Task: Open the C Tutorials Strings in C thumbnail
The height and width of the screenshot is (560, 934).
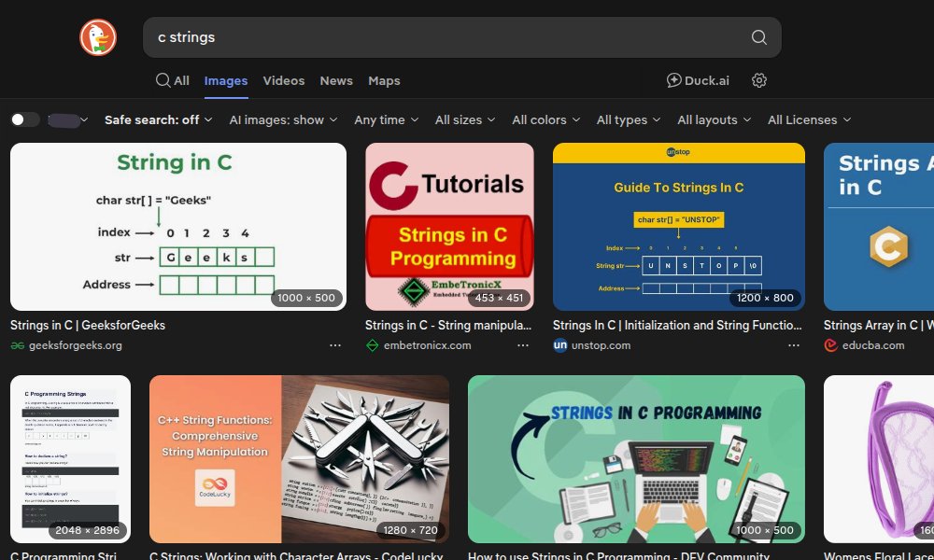Action: pos(449,227)
